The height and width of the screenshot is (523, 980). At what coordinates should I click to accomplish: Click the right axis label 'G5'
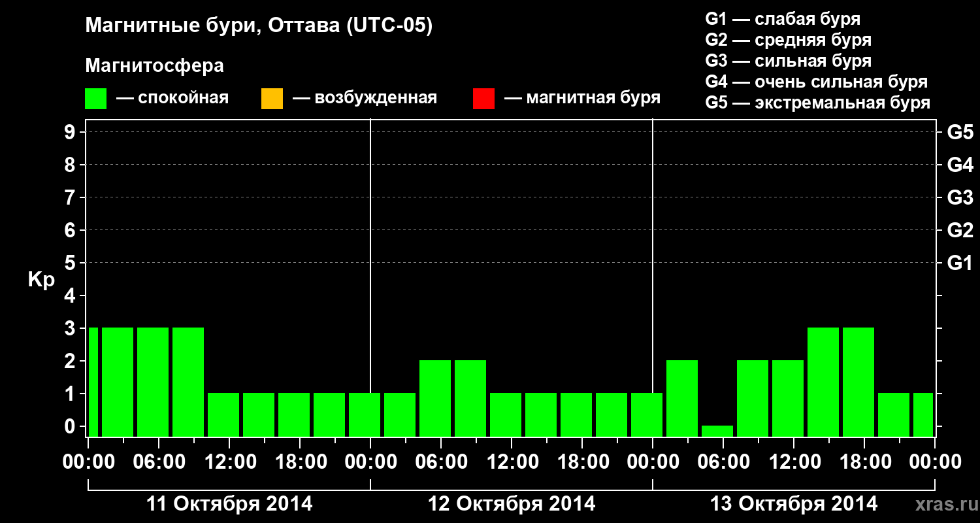pyautogui.click(x=960, y=132)
